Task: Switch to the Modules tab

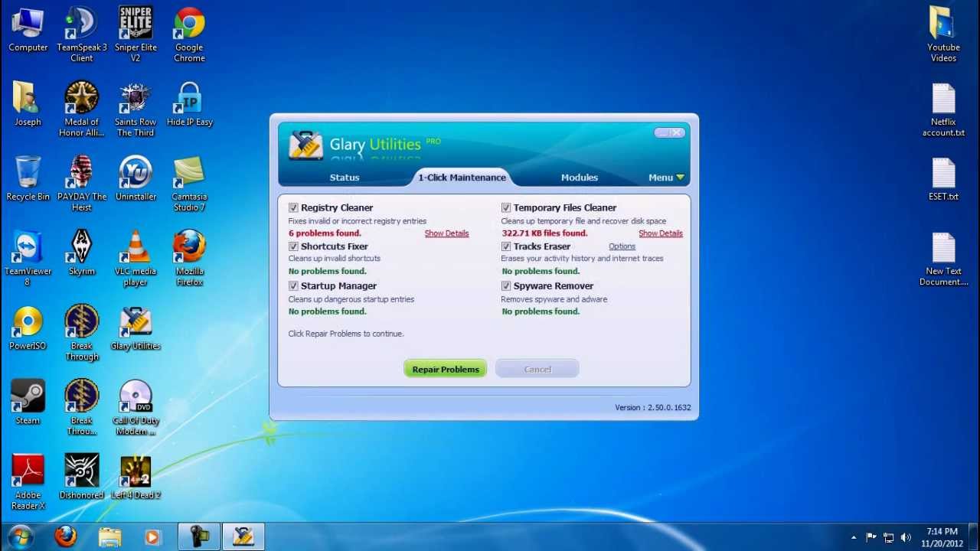Action: 580,178
